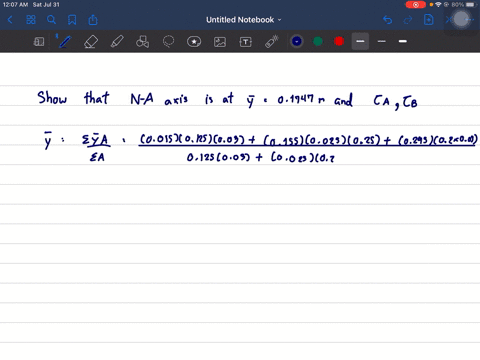Select the thinnest stroke thickness
This screenshot has width=480, height=360.
[x=382, y=41]
